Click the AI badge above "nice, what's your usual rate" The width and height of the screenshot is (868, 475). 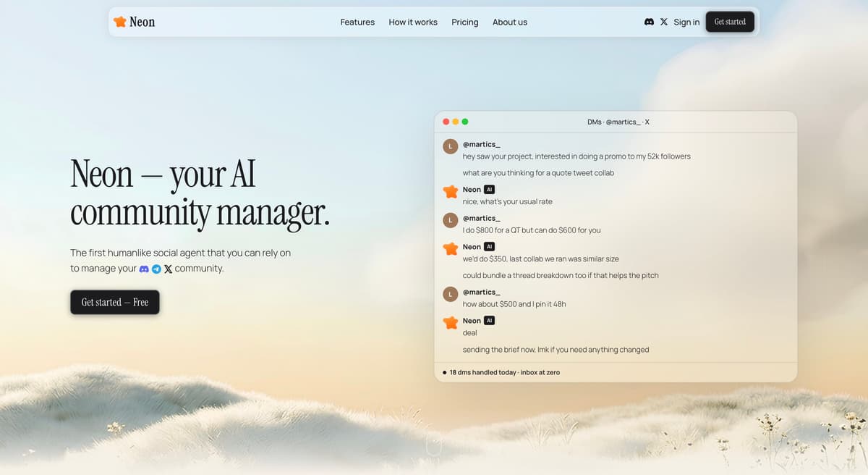[490, 190]
